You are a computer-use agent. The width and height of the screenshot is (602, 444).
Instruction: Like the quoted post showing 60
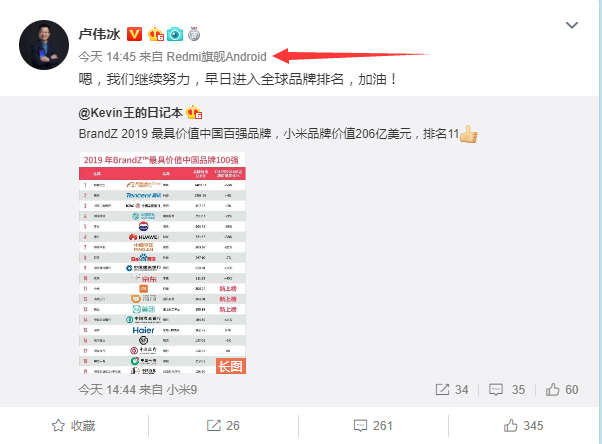pyautogui.click(x=562, y=390)
